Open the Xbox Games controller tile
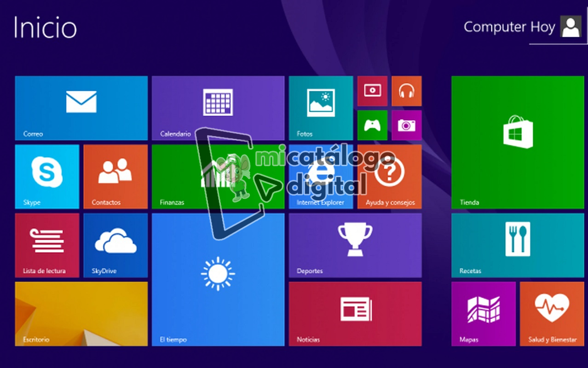 tap(372, 125)
